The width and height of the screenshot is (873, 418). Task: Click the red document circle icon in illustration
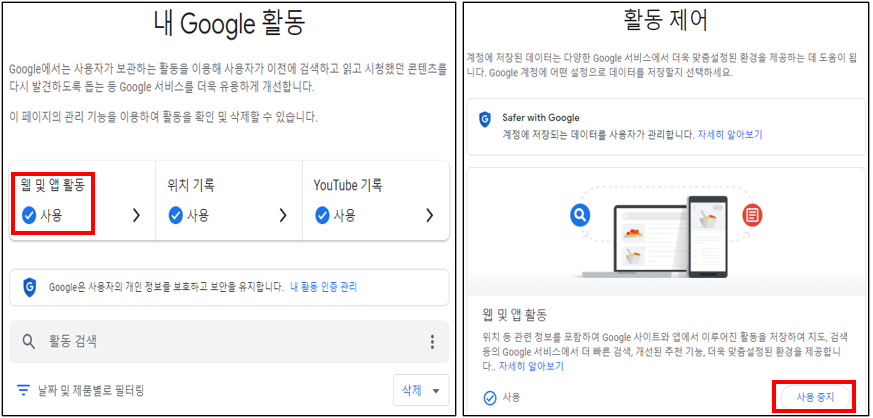point(752,215)
